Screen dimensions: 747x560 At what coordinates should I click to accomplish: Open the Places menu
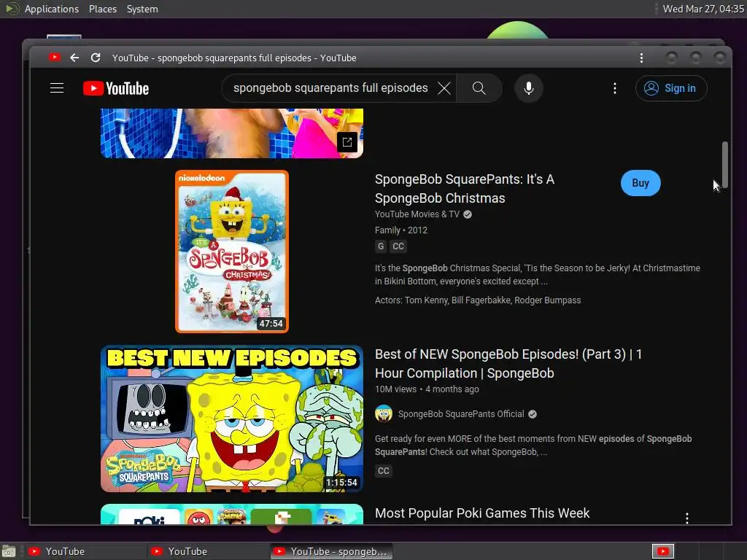103,9
